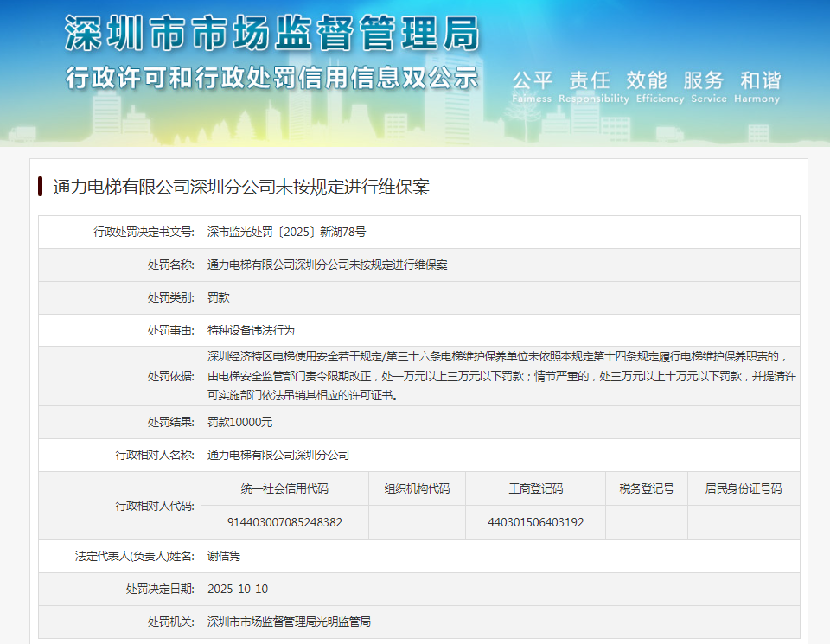Click the page heading case title text
830x644 pixels.
pyautogui.click(x=241, y=187)
